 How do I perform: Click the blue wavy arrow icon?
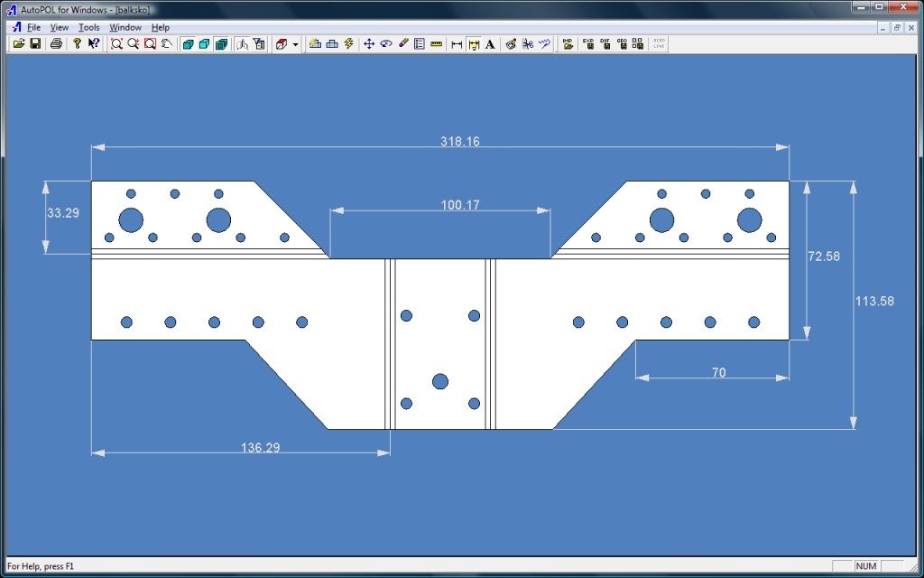[x=544, y=43]
